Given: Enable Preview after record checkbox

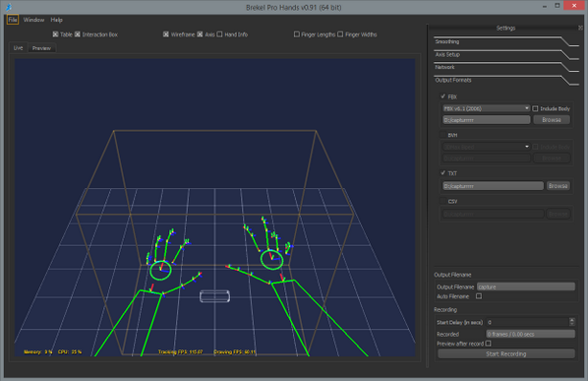Looking at the screenshot, I should (488, 344).
